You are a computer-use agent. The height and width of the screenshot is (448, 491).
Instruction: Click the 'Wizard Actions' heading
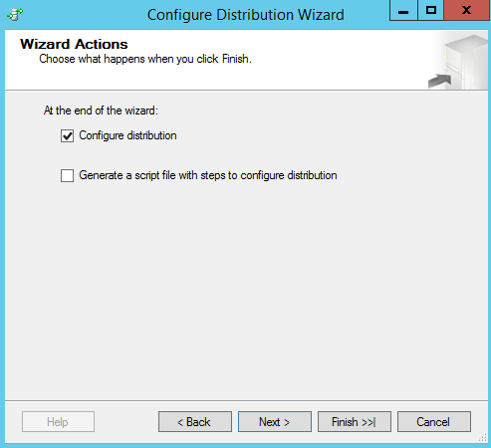[74, 44]
